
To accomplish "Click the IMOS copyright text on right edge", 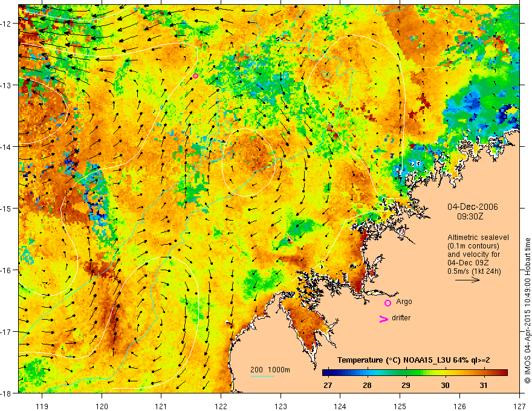I will (527, 311).
